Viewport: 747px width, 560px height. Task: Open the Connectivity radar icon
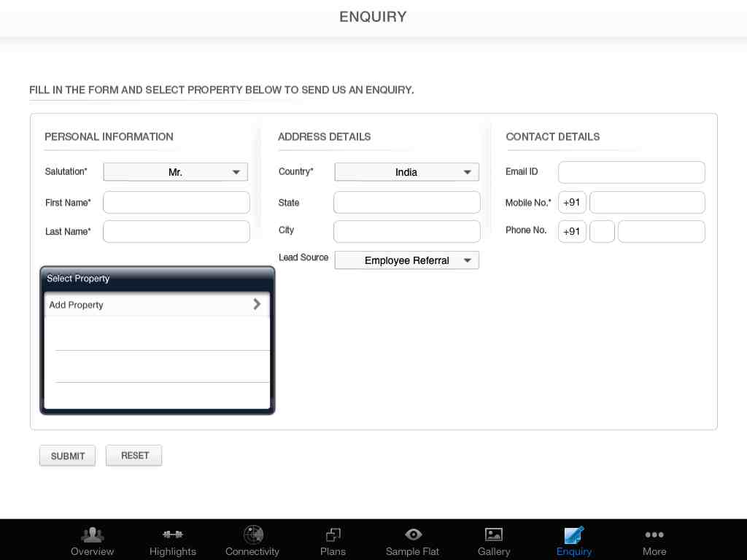pos(252,534)
